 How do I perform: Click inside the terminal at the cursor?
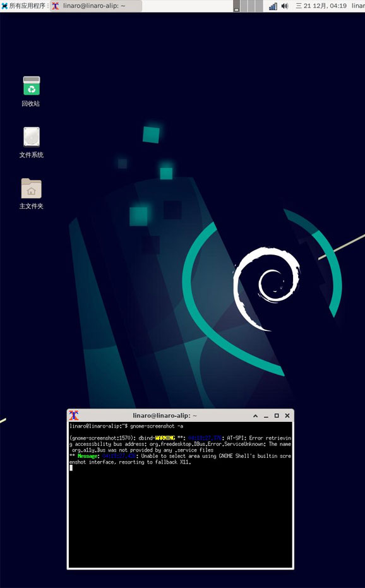pos(71,467)
